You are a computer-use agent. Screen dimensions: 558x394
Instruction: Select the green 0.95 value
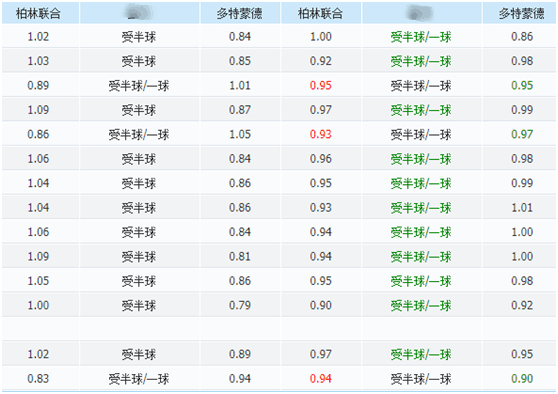coord(522,85)
